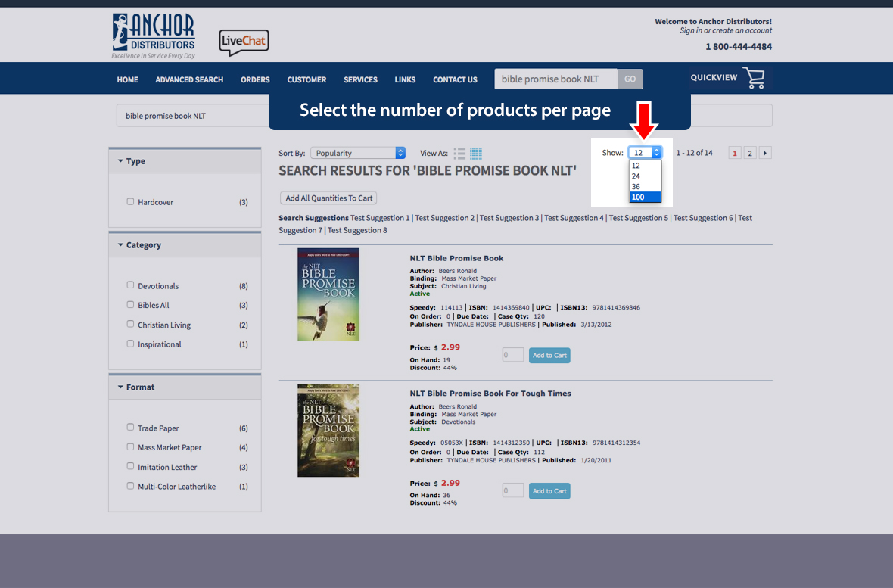The height and width of the screenshot is (588, 893).
Task: Check the Devotionals category filter
Action: point(130,285)
